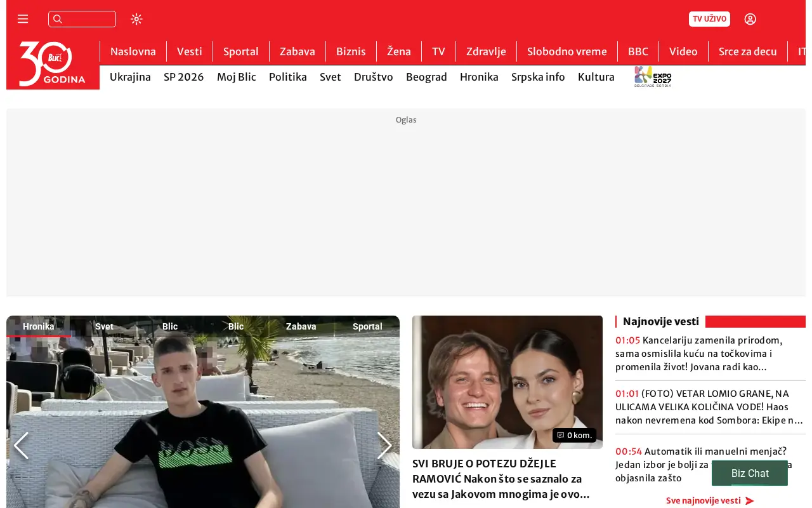Open the hamburger menu
The height and width of the screenshot is (508, 812).
23,19
